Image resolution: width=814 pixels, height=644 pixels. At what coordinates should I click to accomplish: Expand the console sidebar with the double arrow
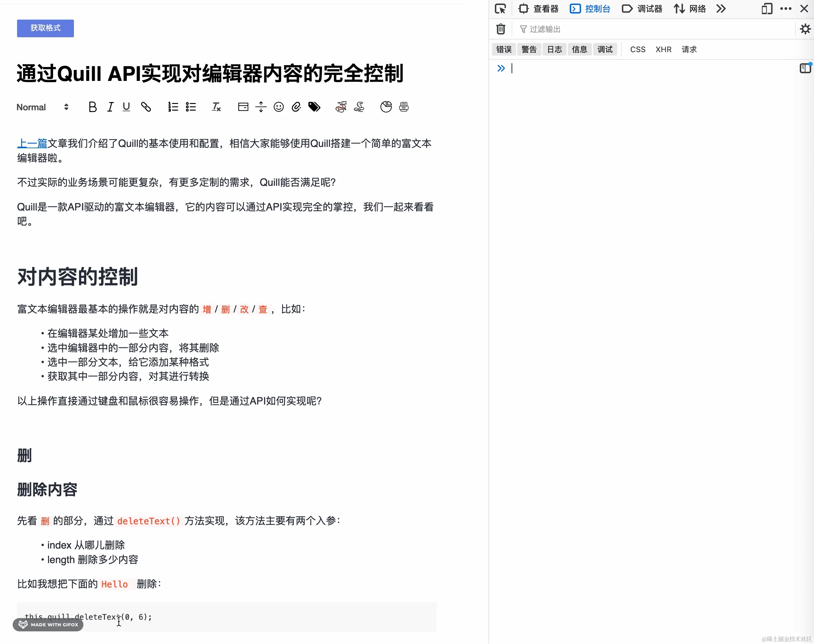tap(501, 68)
